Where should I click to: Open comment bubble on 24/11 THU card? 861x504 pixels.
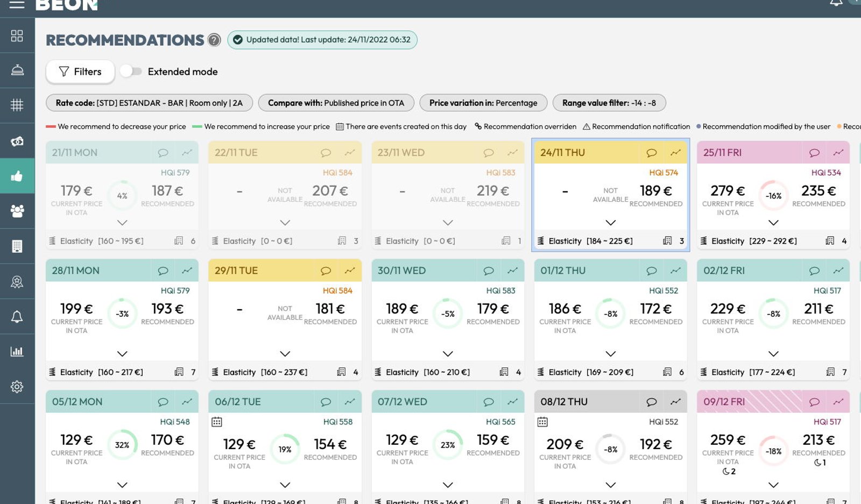(651, 153)
